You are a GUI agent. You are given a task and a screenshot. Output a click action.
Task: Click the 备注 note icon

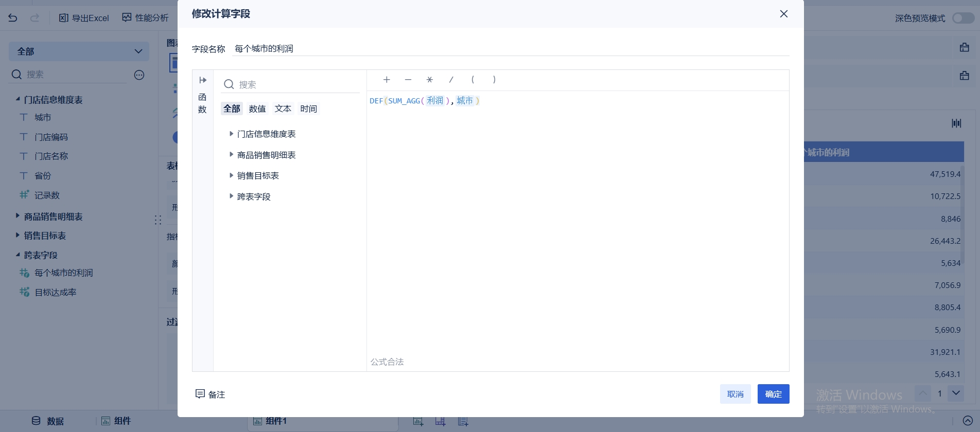tap(200, 394)
